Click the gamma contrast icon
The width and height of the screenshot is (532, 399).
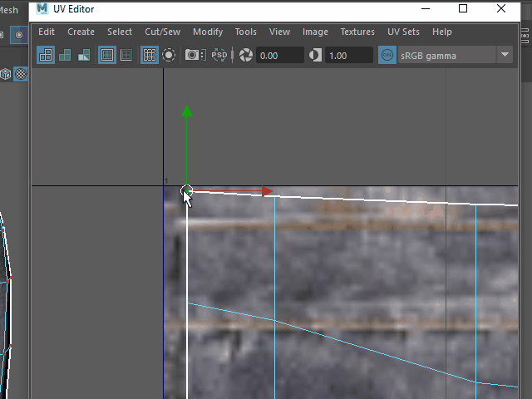pos(315,56)
